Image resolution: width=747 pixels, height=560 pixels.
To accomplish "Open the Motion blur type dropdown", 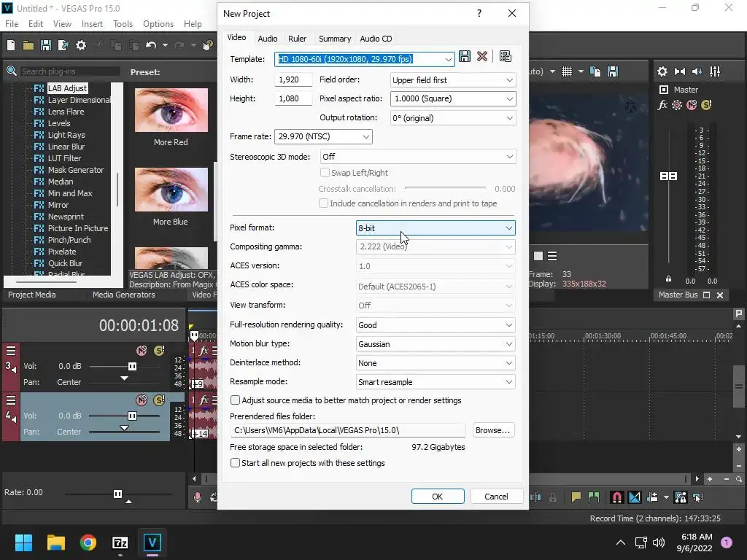I will point(436,344).
